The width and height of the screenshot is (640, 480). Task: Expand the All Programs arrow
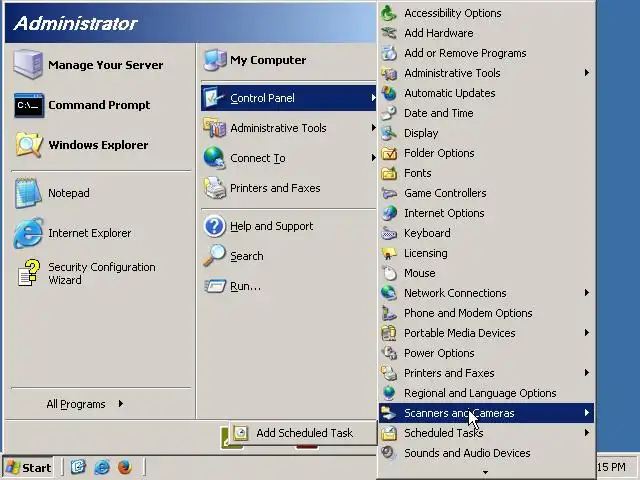coord(121,404)
